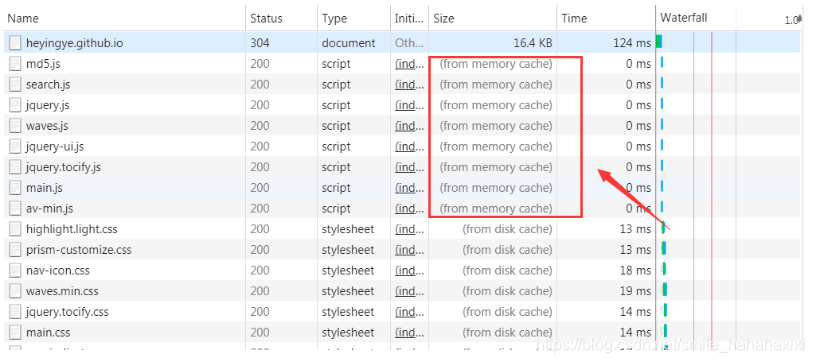Click file icon next to jquery.js
This screenshot has height=363, width=814.
16,105
